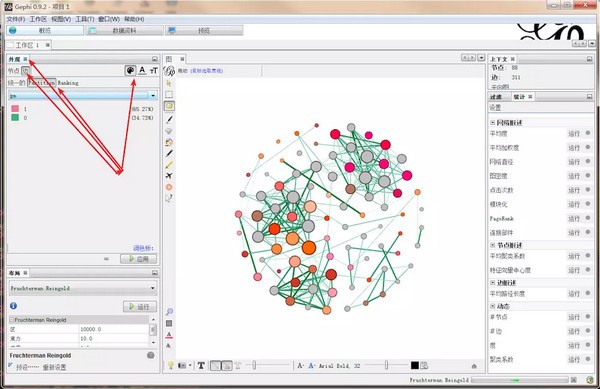This screenshot has width=600, height=389.
Task: Click the 区 value field showing 10000.0
Action: (114, 329)
